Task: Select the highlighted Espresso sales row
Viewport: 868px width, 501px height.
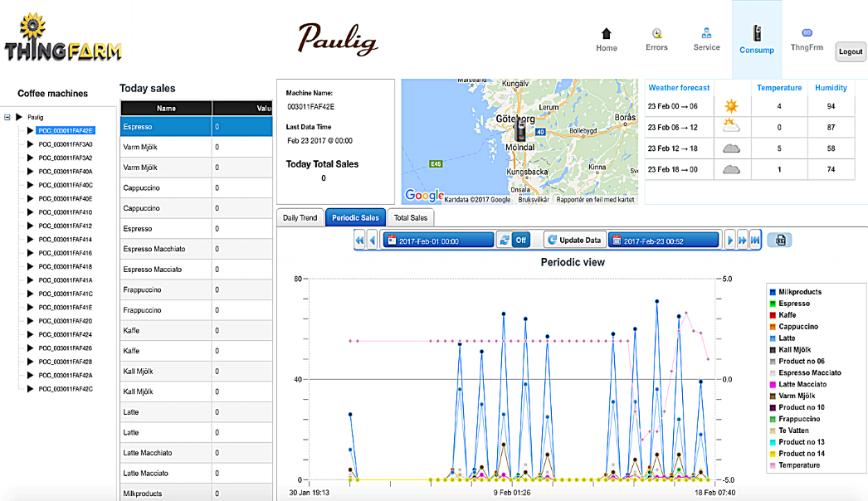Action: point(196,127)
